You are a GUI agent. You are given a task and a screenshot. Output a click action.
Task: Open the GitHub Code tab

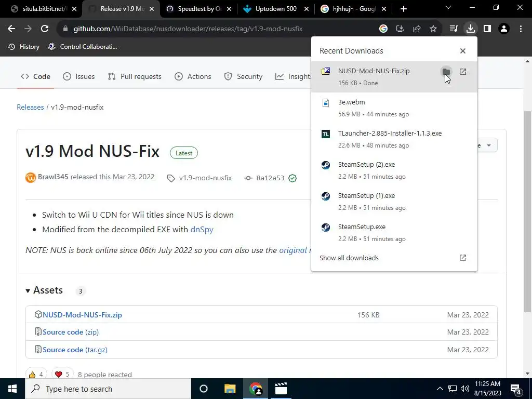[x=36, y=77]
